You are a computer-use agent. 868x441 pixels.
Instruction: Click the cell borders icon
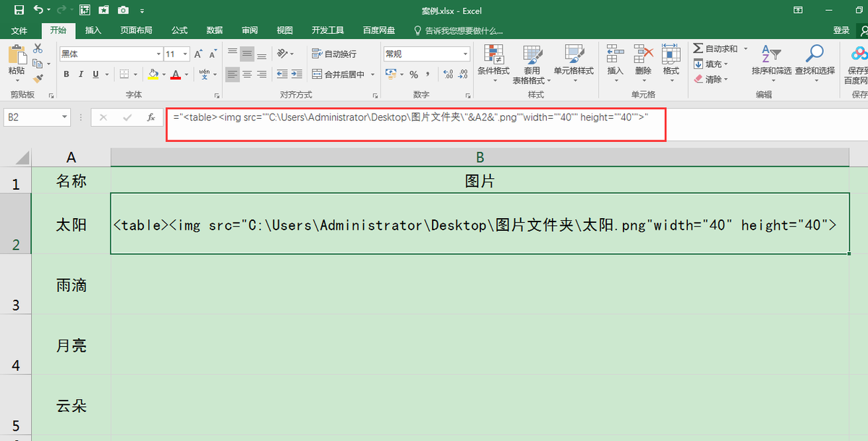pos(124,74)
